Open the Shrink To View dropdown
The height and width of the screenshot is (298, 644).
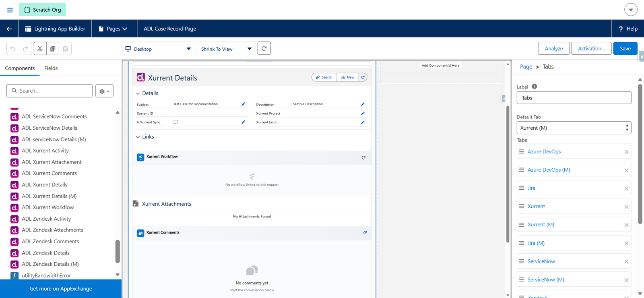coord(227,49)
